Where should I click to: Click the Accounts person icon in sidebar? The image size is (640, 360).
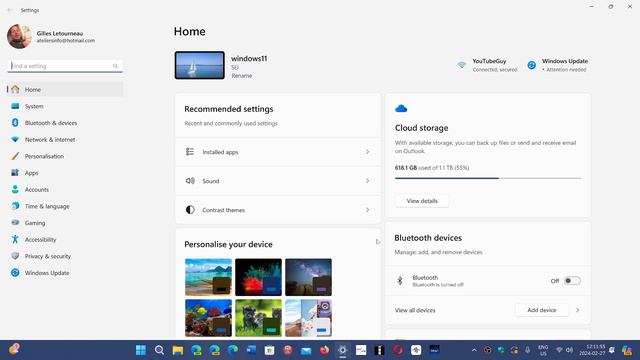pyautogui.click(x=15, y=189)
